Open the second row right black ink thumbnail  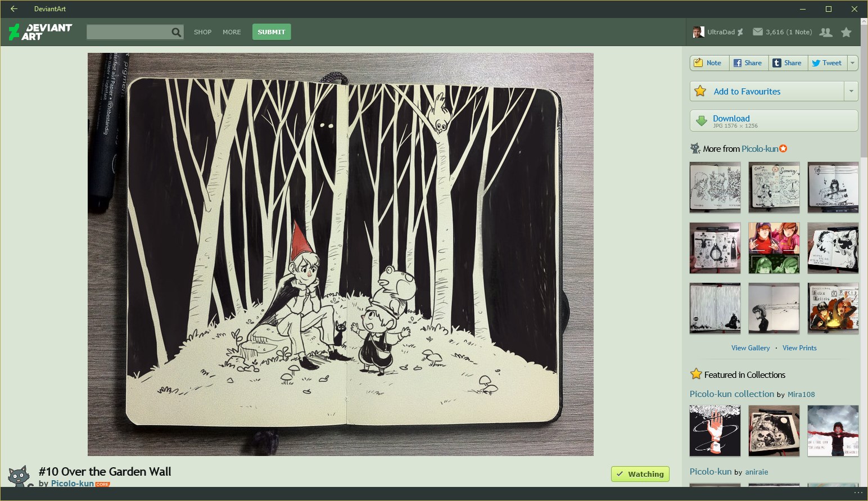click(x=833, y=248)
